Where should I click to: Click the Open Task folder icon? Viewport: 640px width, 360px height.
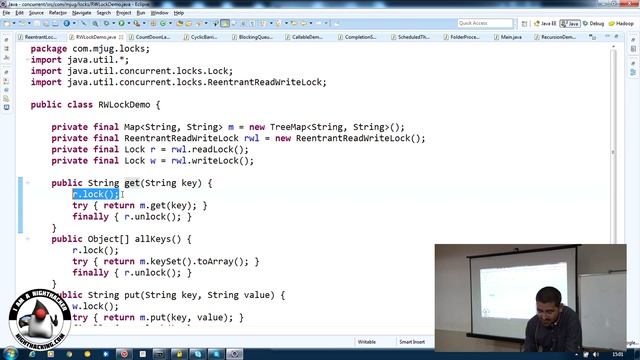click(189, 23)
